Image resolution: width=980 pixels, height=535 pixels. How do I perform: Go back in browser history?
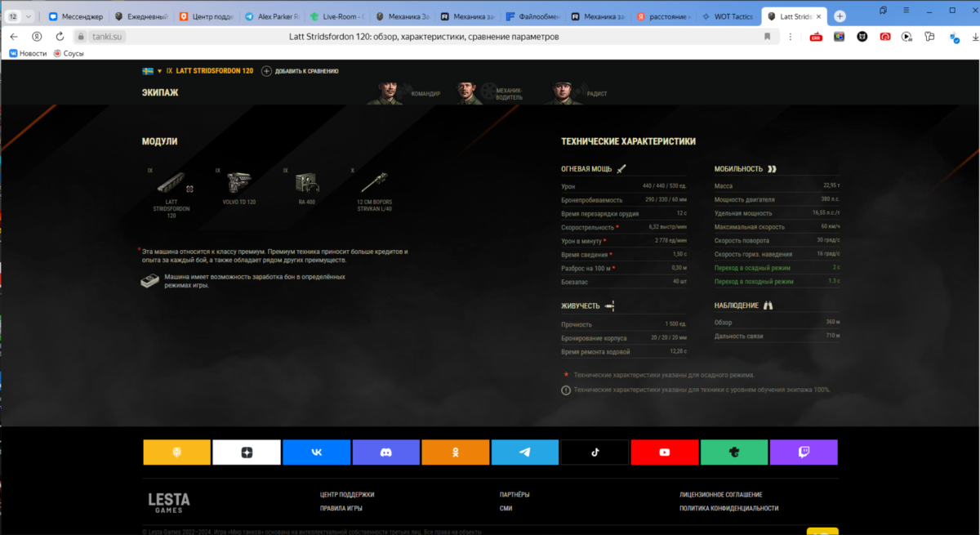(x=14, y=37)
